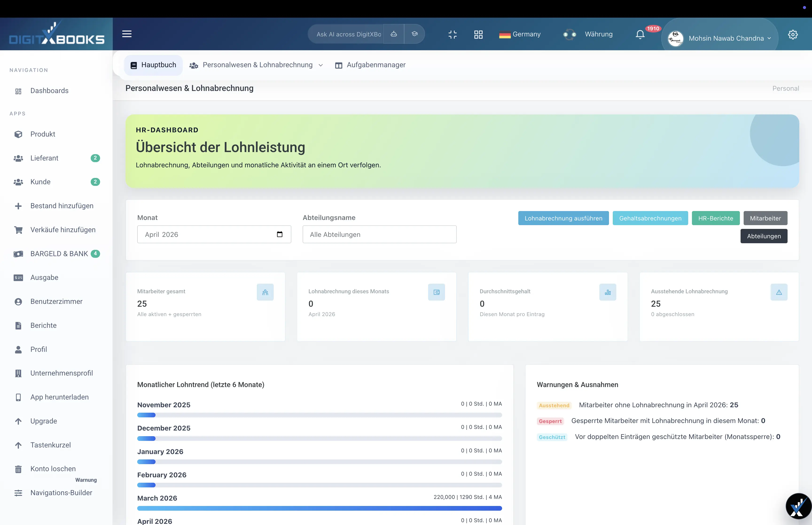The image size is (812, 525).
Task: Expand the Personalwesen & Lohnabrechnung chevron
Action: tap(320, 65)
